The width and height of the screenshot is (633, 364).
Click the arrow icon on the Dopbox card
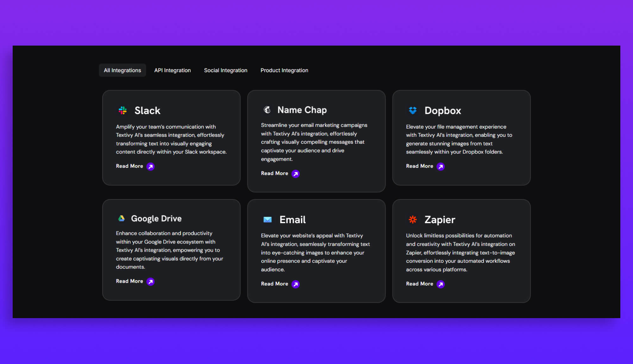click(441, 166)
